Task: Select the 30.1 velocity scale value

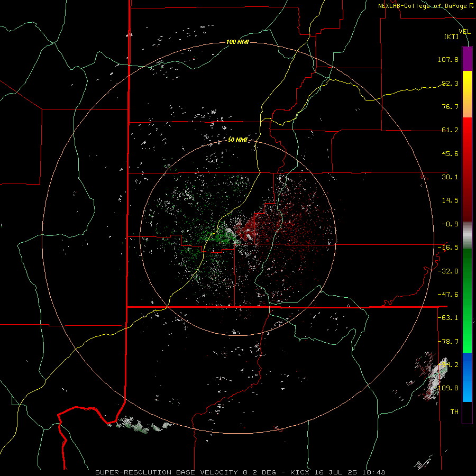Action: (x=450, y=177)
